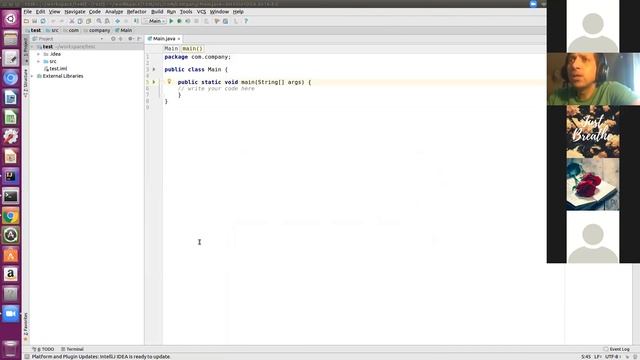The height and width of the screenshot is (360, 640).
Task: Click the Synchronize refresh toolbar icon
Action: 43,21
